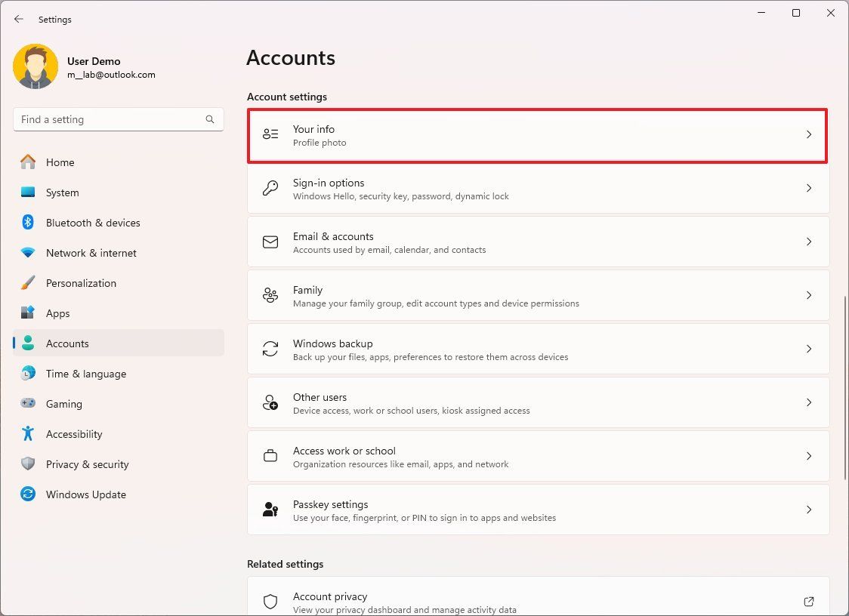Image resolution: width=849 pixels, height=616 pixels.
Task: Open the Family row chevron
Action: (x=809, y=295)
